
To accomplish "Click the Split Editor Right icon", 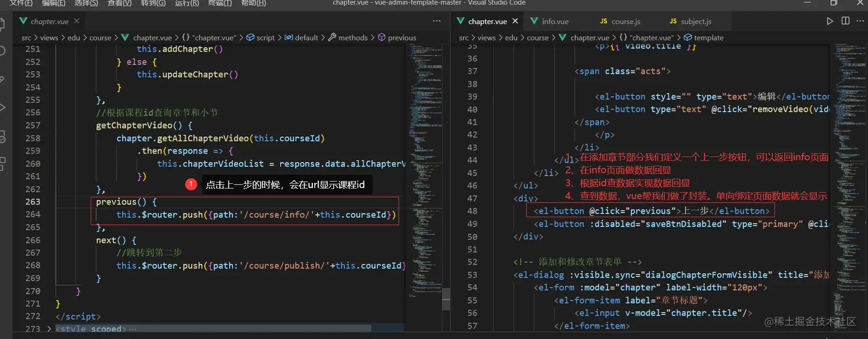I will pos(846,21).
